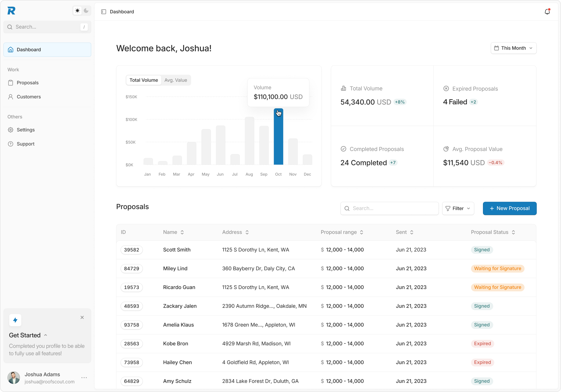
Task: Close the Get Started card
Action: click(82, 317)
